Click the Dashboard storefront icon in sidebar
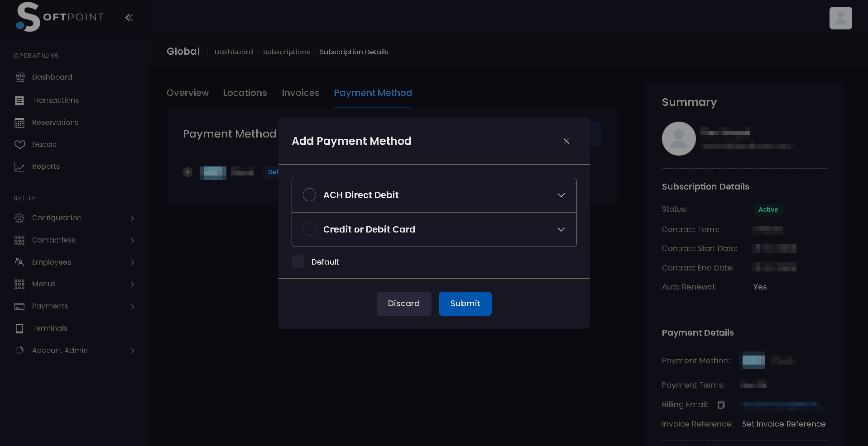The height and width of the screenshot is (446, 868). click(x=20, y=77)
